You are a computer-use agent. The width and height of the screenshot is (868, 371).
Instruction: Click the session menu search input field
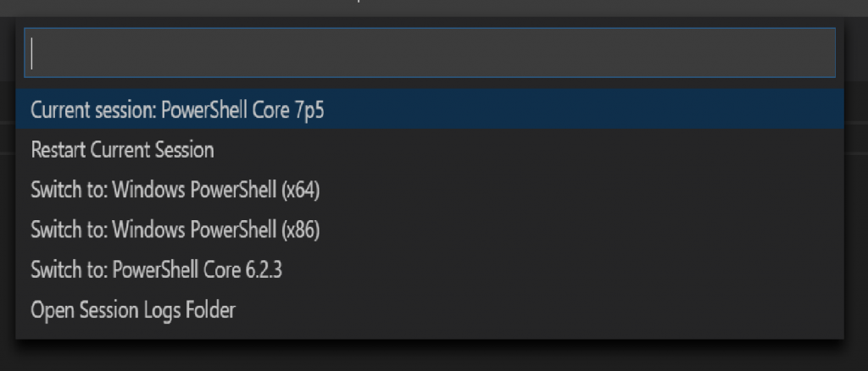pyautogui.click(x=430, y=53)
